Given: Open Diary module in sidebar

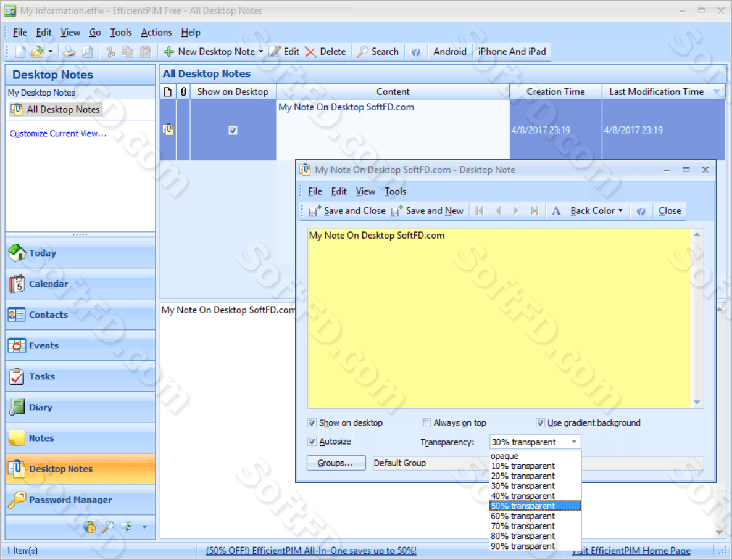Looking at the screenshot, I should tap(80, 407).
